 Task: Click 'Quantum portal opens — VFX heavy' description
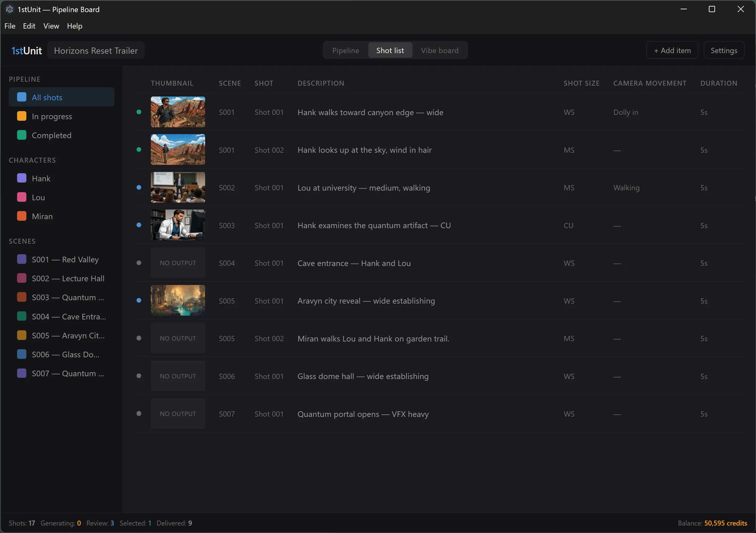point(363,414)
